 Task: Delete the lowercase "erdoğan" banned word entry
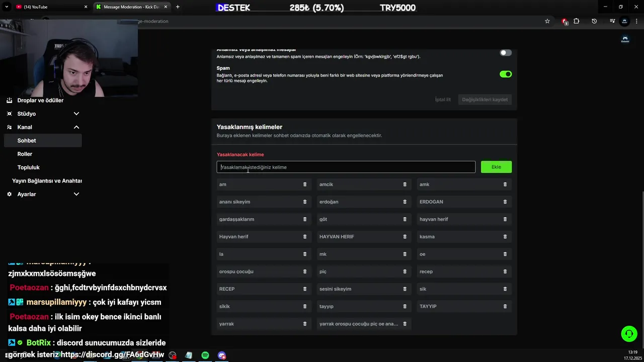point(405,202)
